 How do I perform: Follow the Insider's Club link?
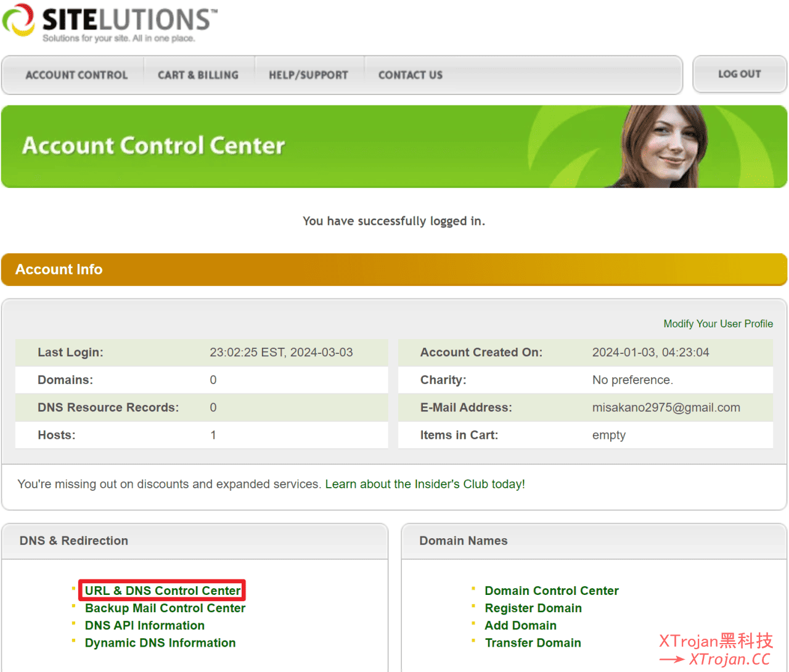pyautogui.click(x=425, y=484)
